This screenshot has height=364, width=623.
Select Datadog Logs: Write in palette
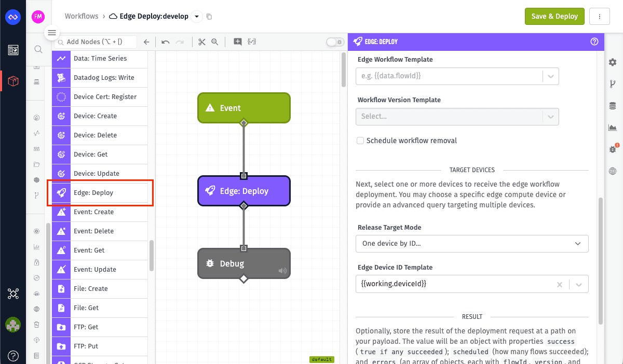pyautogui.click(x=100, y=78)
